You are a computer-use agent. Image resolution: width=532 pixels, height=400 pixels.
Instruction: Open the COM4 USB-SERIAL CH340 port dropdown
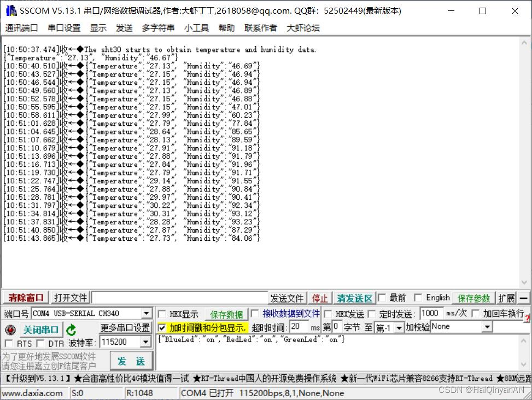click(147, 313)
